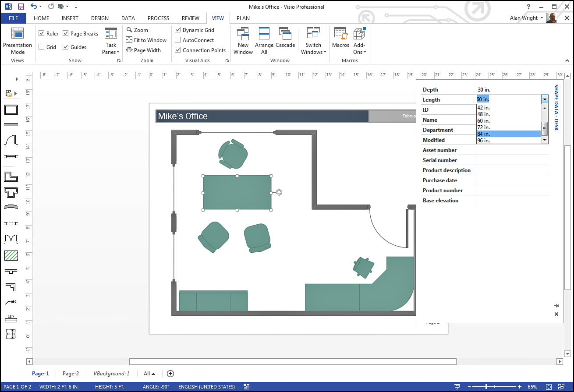Click the zoom in plus button
This screenshot has height=392, width=574.
click(520, 387)
